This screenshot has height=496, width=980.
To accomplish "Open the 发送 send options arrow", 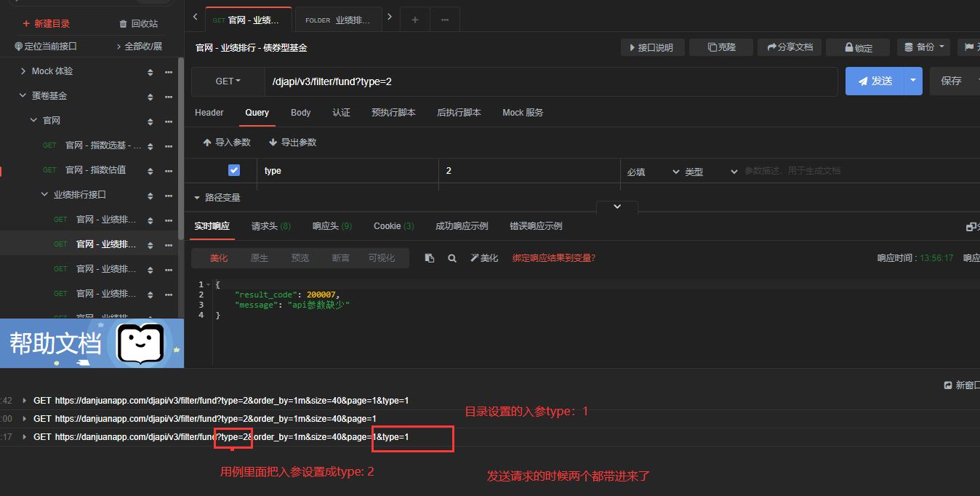I will [913, 81].
